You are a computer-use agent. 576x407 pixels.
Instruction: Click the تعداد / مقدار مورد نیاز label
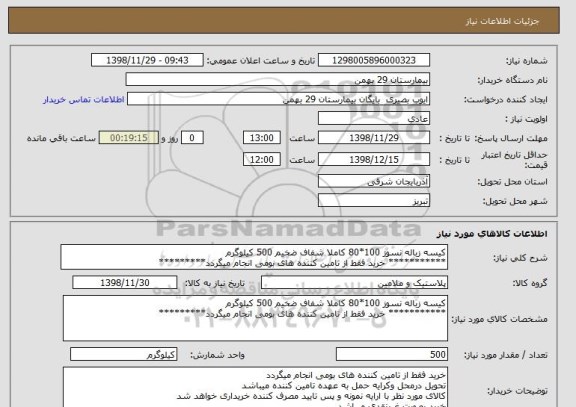click(506, 355)
